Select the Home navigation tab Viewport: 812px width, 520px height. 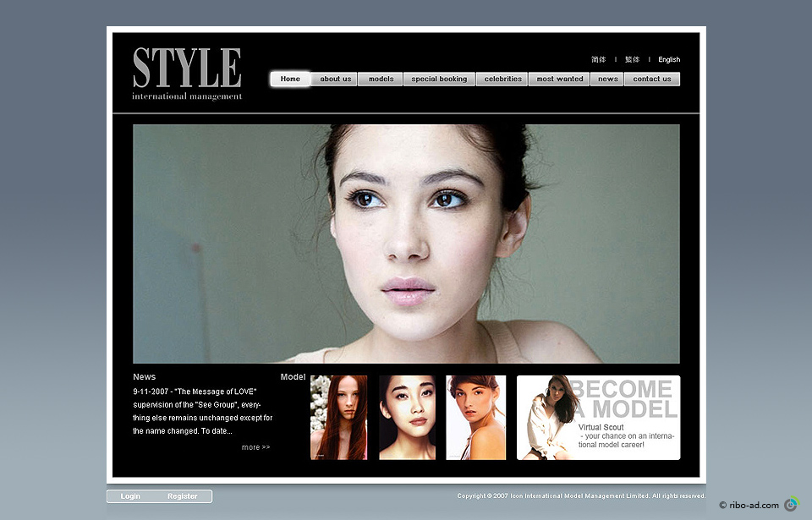click(x=290, y=79)
